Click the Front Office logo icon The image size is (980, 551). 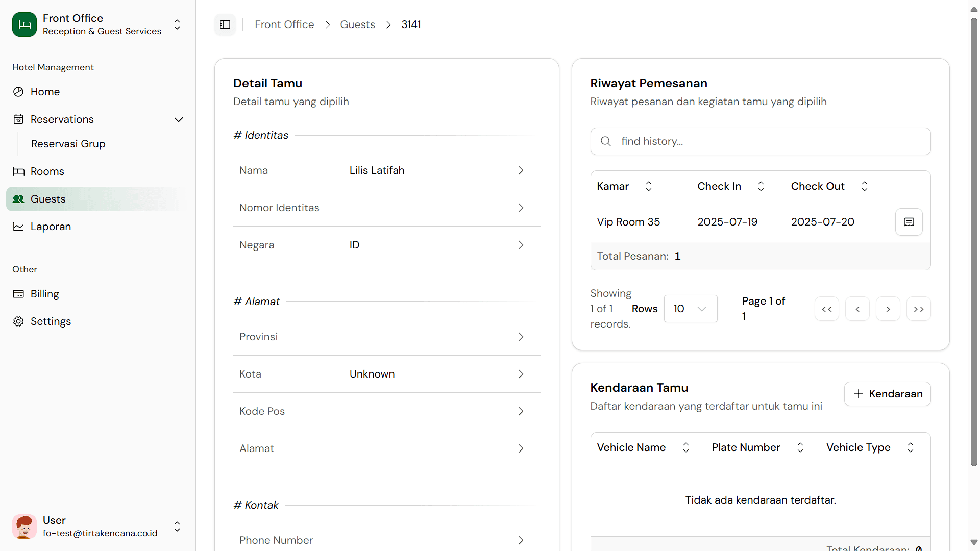tap(24, 24)
